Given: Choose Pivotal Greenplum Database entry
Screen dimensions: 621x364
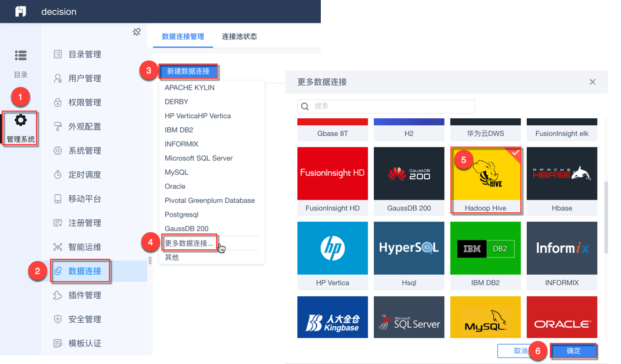Looking at the screenshot, I should [211, 201].
